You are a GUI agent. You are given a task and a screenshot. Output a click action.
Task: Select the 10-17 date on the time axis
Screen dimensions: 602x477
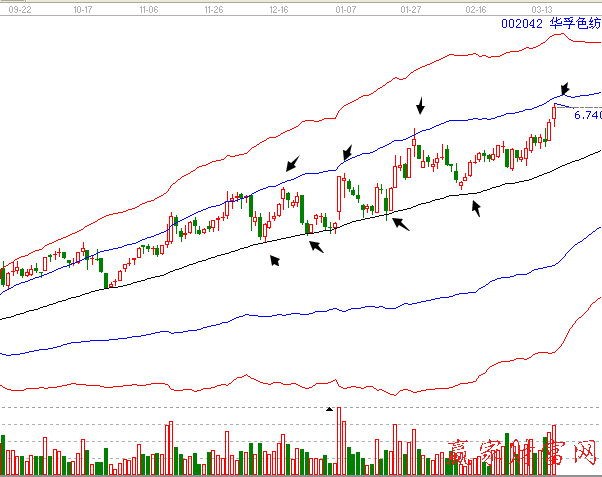[x=86, y=6]
